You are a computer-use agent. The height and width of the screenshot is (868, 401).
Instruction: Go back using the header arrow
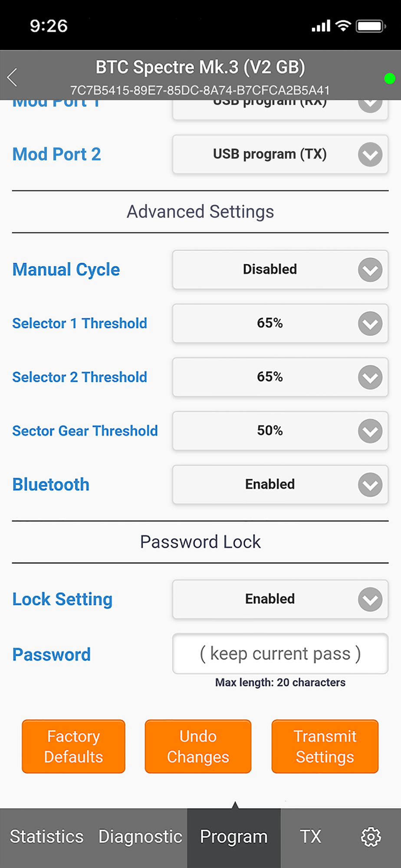[12, 77]
